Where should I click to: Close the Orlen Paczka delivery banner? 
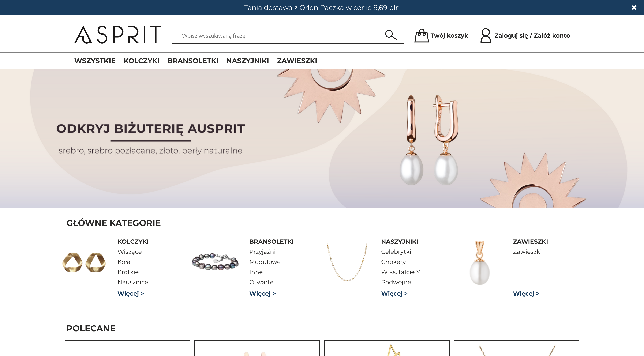(634, 7)
